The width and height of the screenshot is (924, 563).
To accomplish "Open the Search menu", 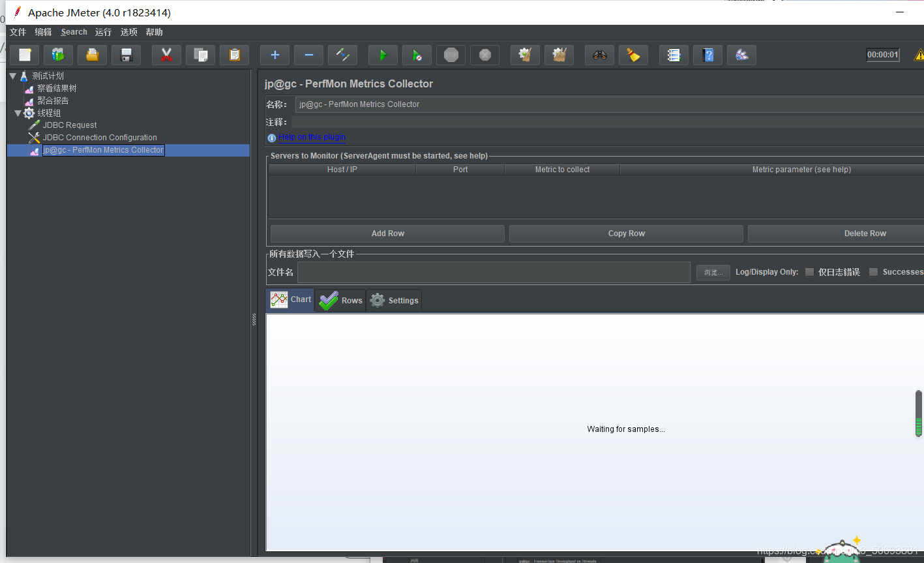I will tap(74, 32).
